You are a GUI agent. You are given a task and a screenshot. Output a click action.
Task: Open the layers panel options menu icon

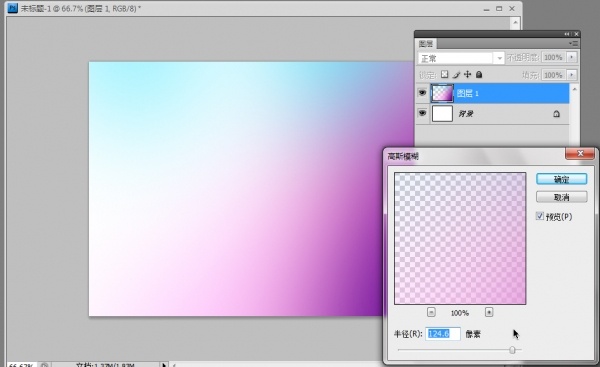click(574, 44)
